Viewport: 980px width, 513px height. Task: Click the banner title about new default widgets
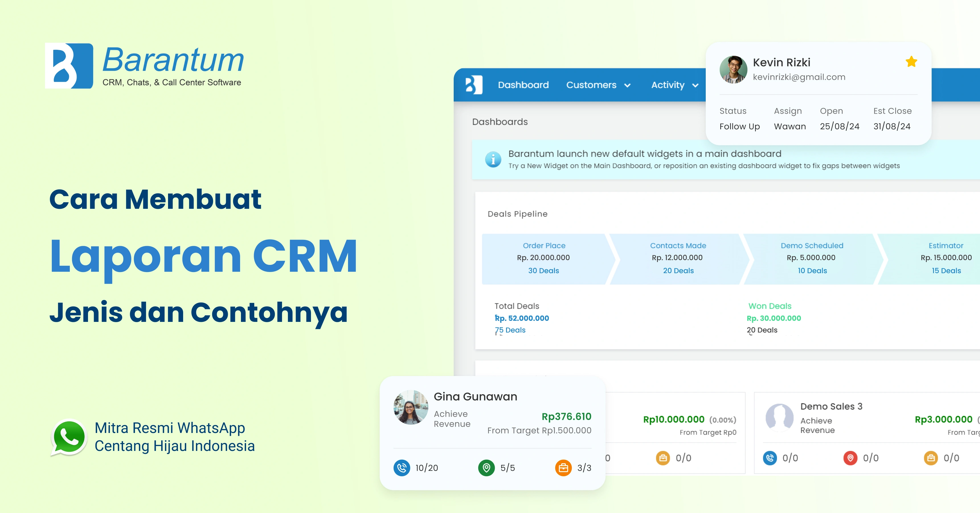tap(645, 154)
